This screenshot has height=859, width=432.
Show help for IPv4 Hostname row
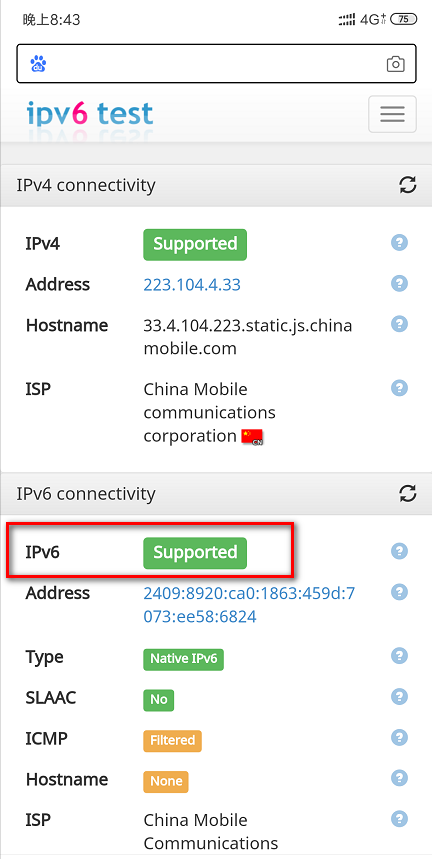click(x=400, y=324)
